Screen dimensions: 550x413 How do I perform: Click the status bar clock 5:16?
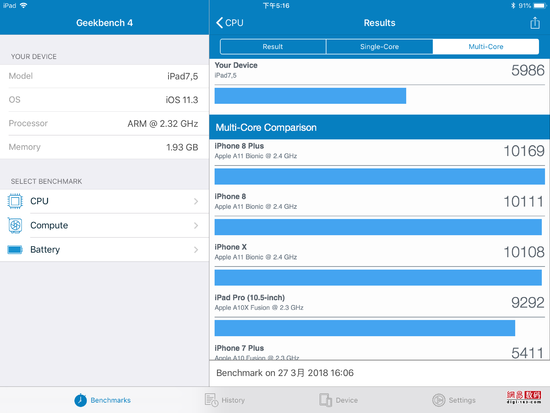coord(276,6)
